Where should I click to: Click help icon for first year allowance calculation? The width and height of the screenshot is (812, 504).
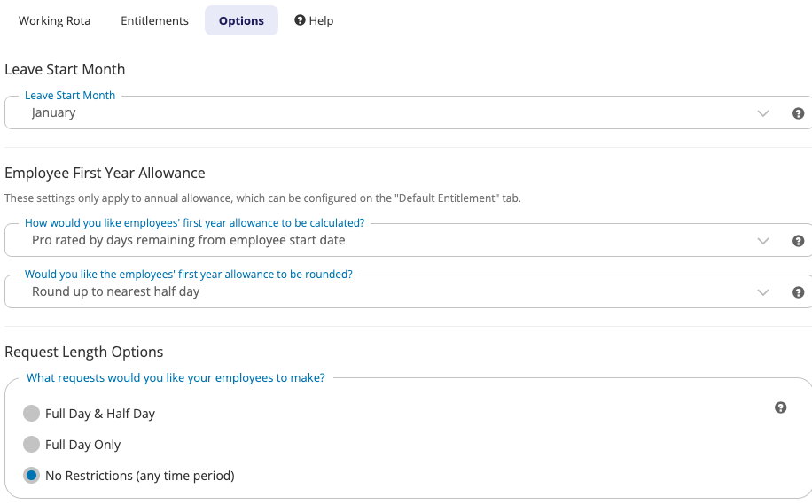[798, 241]
